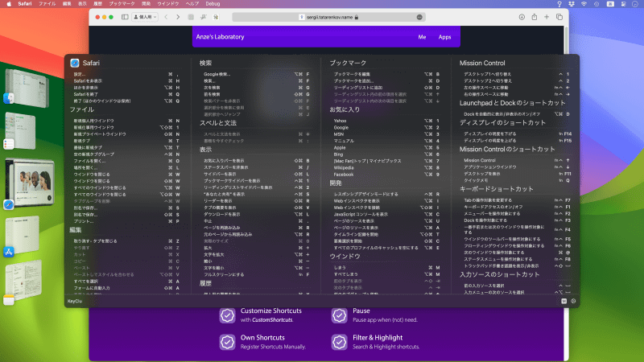Click the Facebook favorites row
The height and width of the screenshot is (362, 644).
(x=386, y=174)
